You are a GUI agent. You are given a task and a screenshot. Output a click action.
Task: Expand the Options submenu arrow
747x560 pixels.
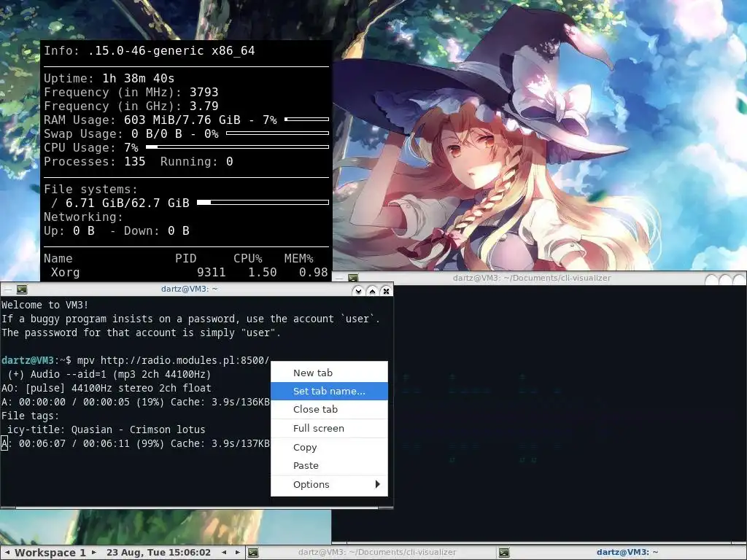377,484
